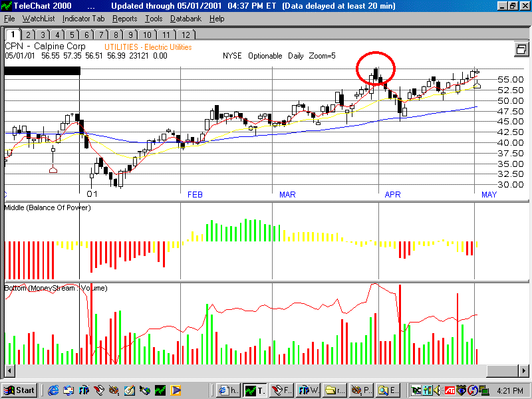
Task: Switch to the Explorer 'E..' taskbar window
Action: click(387, 390)
